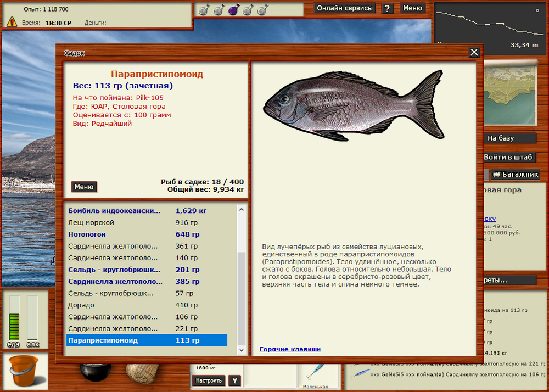Screen dimensions: 549x392
Task: Click the last grey potion flask
Action: coord(262,9)
